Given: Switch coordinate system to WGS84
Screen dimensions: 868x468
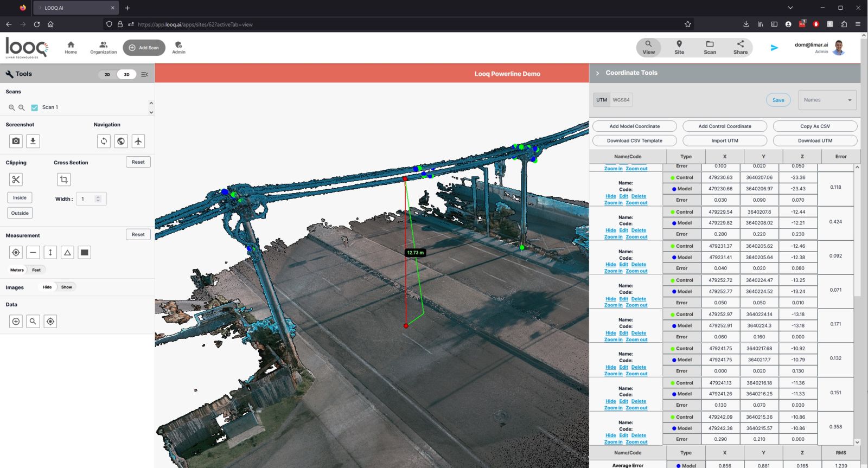Looking at the screenshot, I should (621, 100).
